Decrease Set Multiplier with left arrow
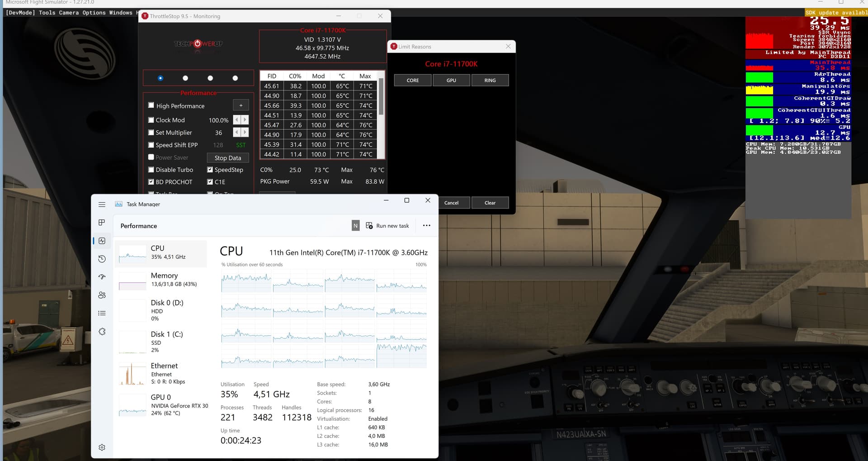The width and height of the screenshot is (868, 461). 237,133
